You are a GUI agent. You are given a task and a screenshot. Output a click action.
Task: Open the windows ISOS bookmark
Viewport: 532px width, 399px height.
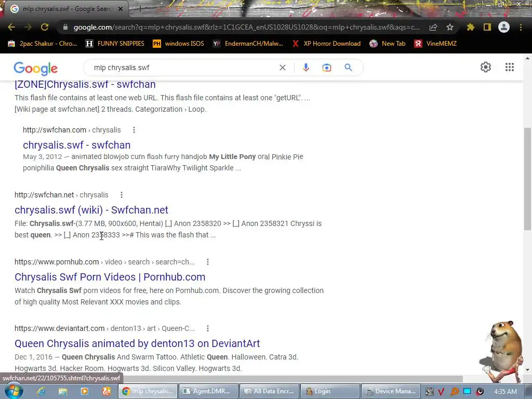179,44
